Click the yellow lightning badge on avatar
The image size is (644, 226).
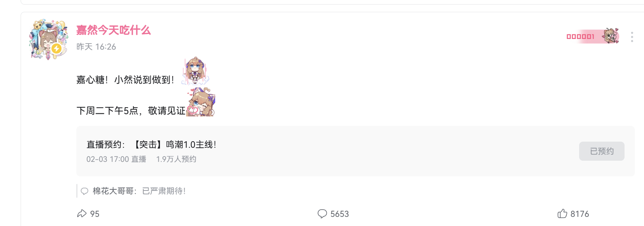coord(56,48)
